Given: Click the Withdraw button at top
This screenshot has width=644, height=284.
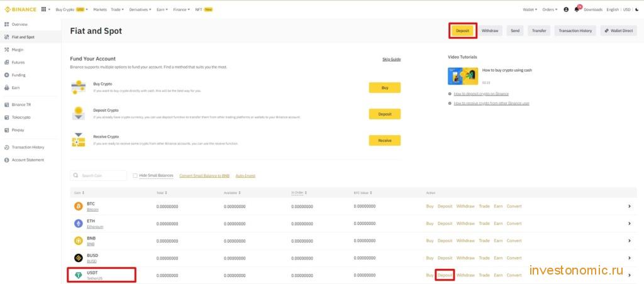Looking at the screenshot, I should (490, 31).
